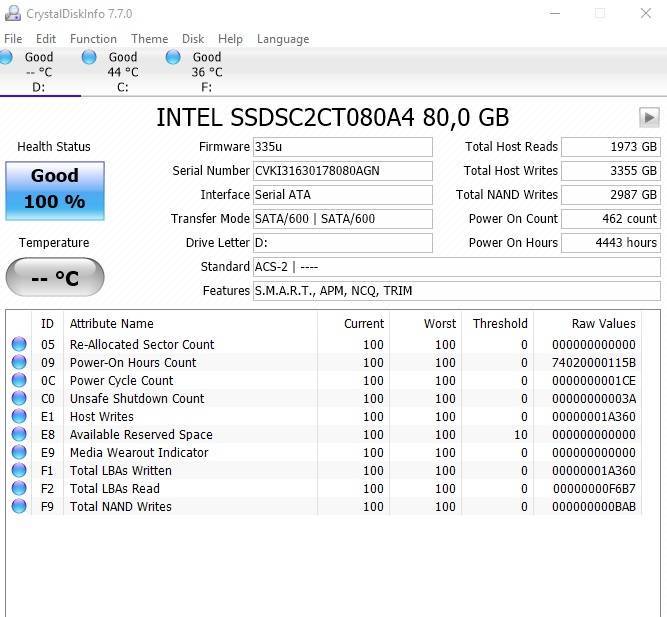Open the Function menu

click(93, 39)
